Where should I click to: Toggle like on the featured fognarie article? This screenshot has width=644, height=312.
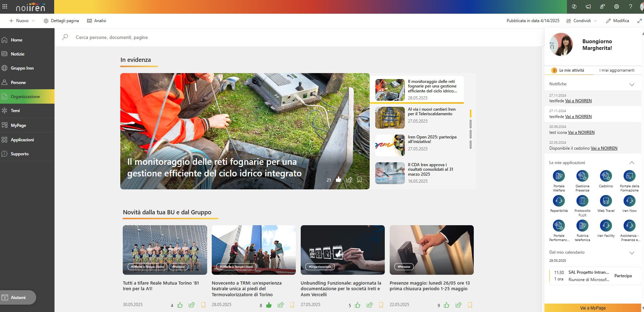click(x=338, y=180)
